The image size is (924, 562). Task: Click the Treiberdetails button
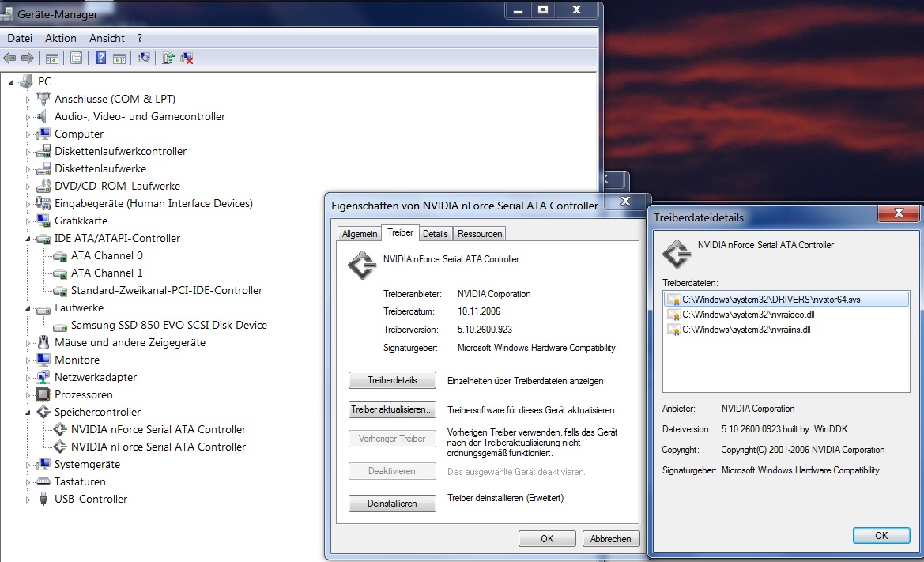pos(393,380)
